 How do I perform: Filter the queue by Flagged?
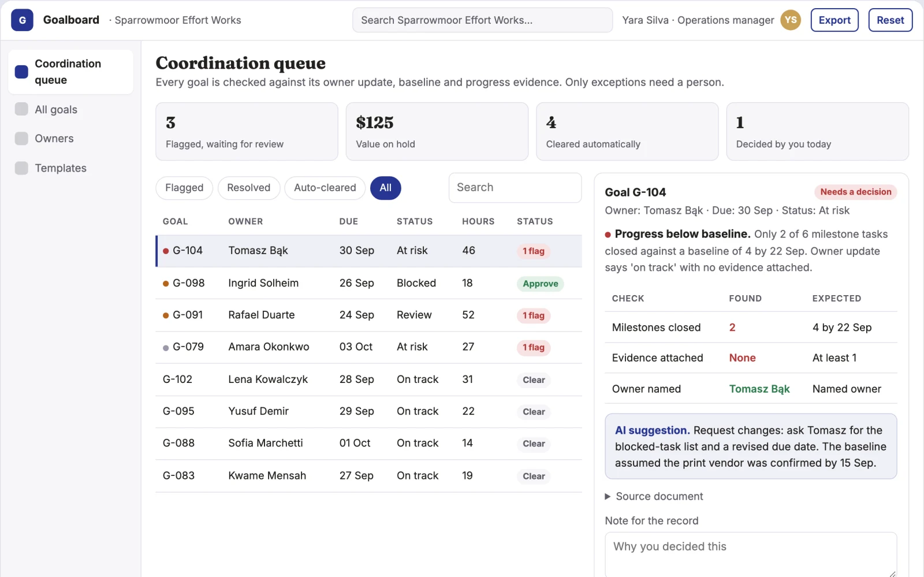pos(184,188)
